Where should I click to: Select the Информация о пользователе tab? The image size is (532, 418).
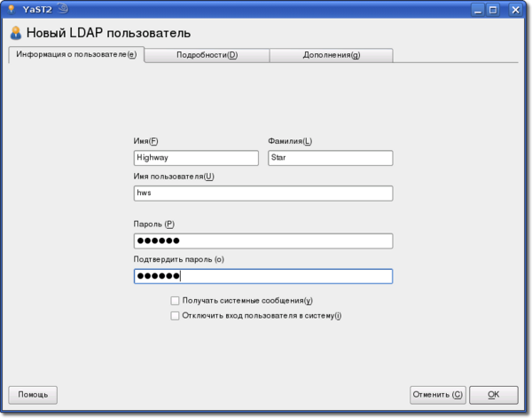(x=76, y=55)
